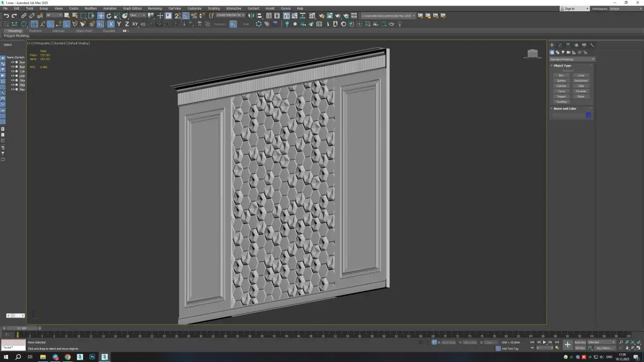The width and height of the screenshot is (644, 362).
Task: Click the ViewCube in the viewport
Action: [532, 53]
